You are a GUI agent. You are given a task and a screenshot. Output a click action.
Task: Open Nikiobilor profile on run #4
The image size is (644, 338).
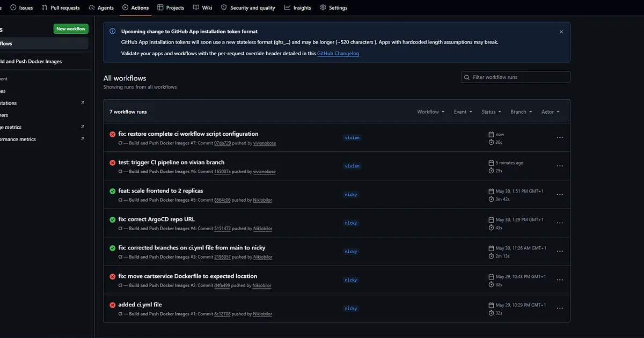tap(262, 229)
